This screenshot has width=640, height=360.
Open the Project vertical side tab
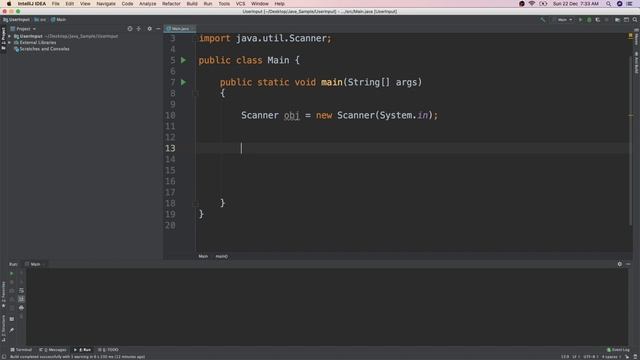(x=3, y=39)
